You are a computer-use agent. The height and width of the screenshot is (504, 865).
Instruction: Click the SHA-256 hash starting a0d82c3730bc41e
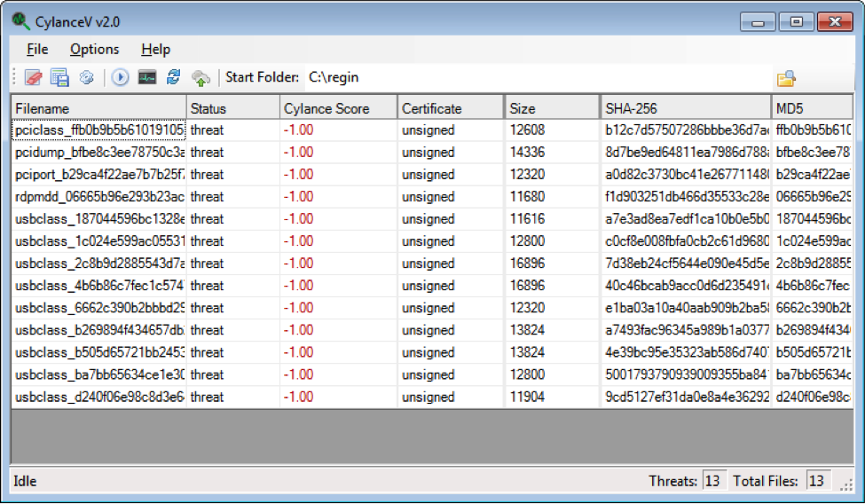coord(687,175)
